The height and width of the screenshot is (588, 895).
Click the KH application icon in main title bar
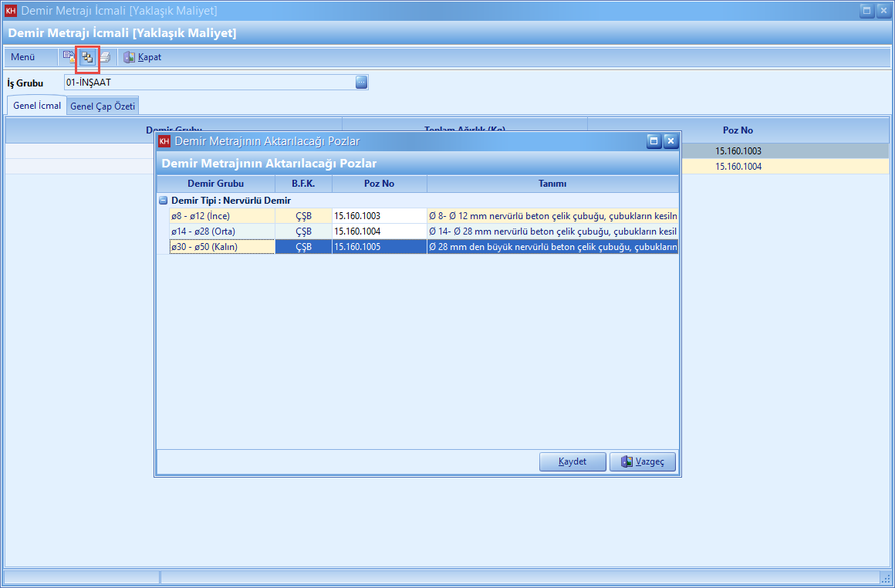tap(11, 11)
